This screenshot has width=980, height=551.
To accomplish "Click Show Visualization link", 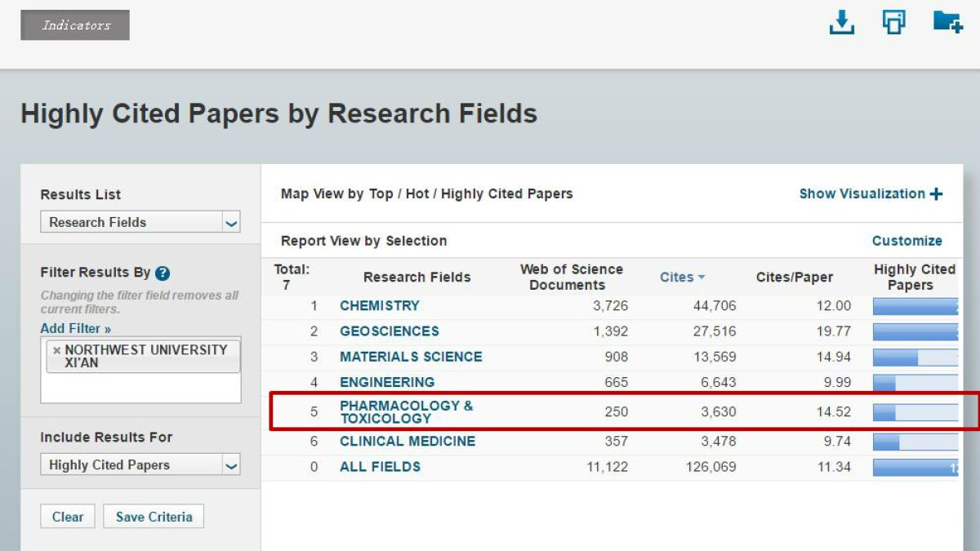I will [x=862, y=193].
